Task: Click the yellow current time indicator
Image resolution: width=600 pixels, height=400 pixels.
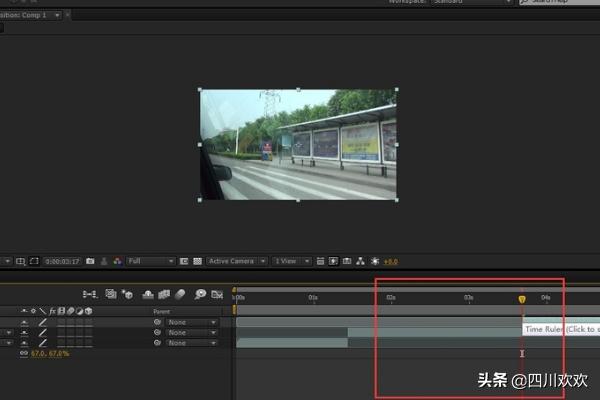Action: pos(522,299)
